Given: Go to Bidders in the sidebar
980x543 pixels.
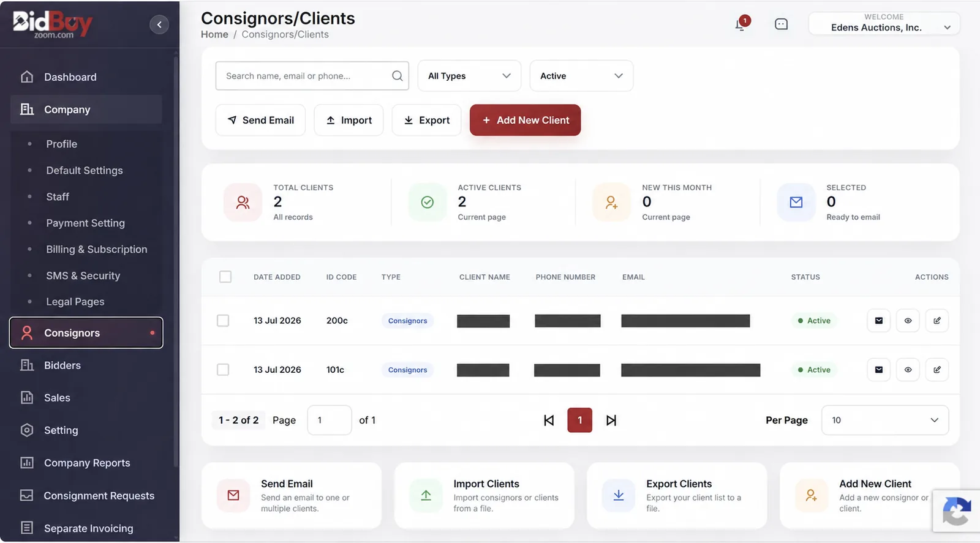Looking at the screenshot, I should click(86, 365).
